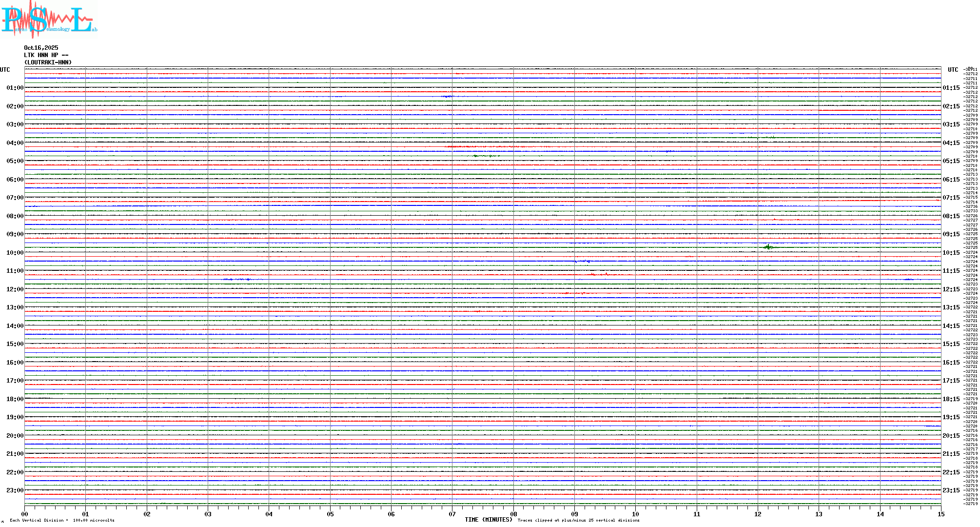Click the blue seismic burst below 01:00 trace
Viewport: 980px width, 527px height.
(x=447, y=97)
